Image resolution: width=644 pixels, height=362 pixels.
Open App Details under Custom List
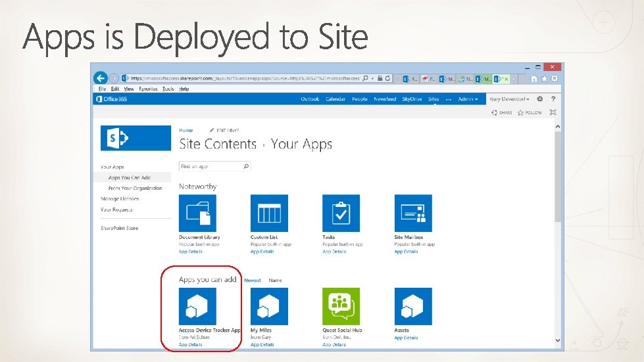click(262, 252)
